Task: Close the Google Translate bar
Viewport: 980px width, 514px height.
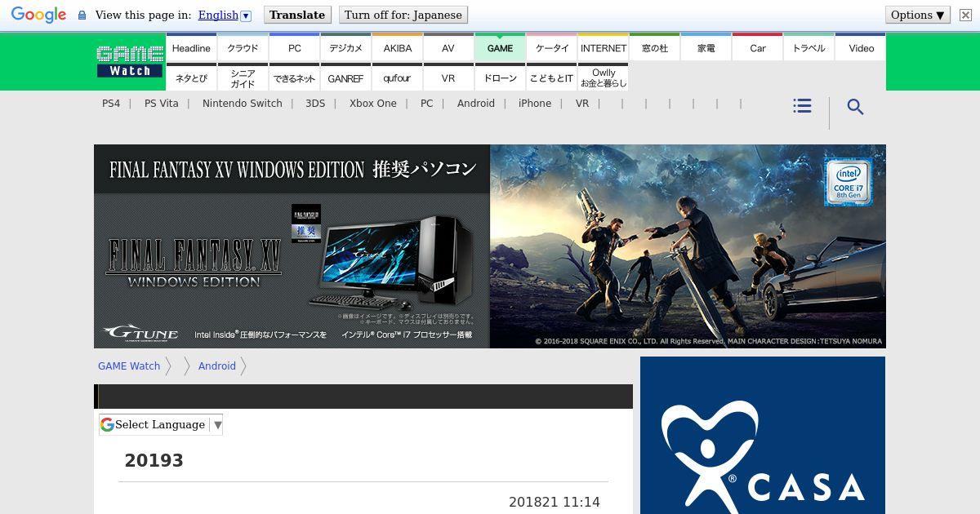Action: click(x=965, y=15)
